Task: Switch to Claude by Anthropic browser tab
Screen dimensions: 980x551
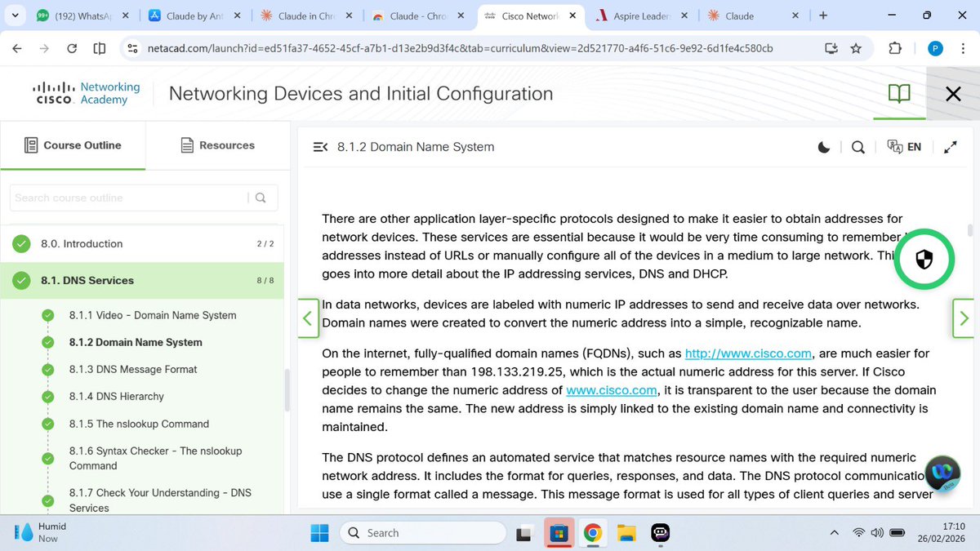Action: (193, 16)
